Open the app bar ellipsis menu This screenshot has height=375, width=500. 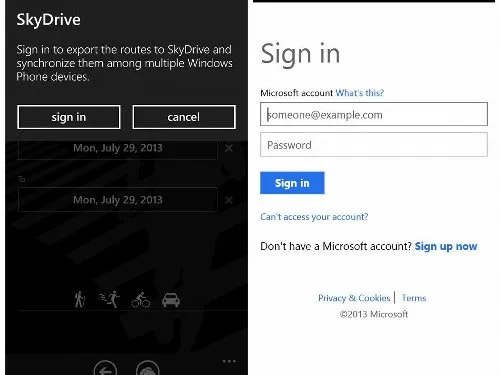click(x=229, y=361)
